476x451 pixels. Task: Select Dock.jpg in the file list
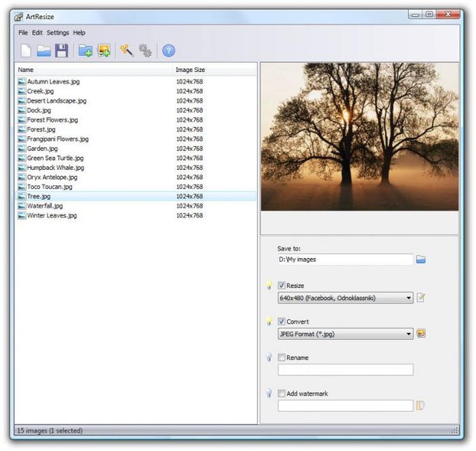(x=136, y=110)
